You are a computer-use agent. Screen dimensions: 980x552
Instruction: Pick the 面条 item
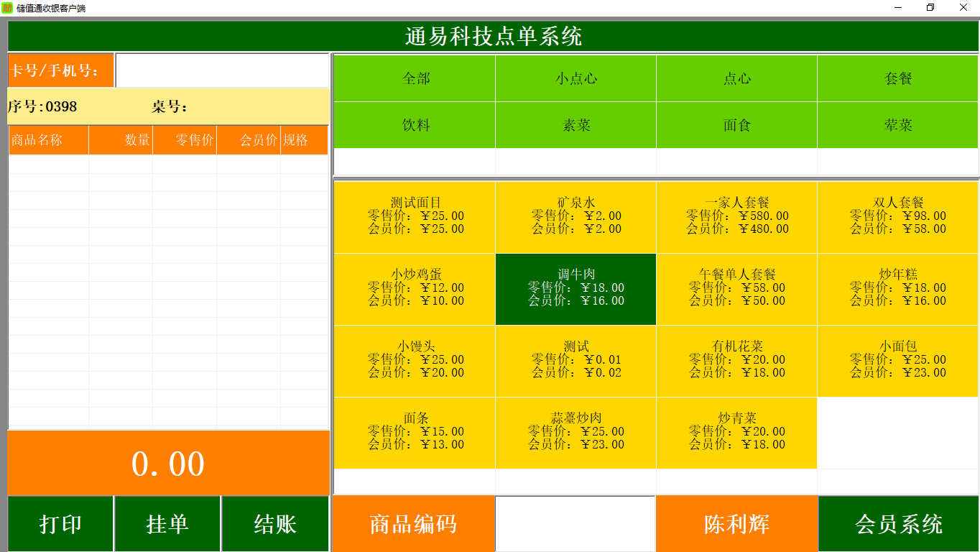click(x=415, y=433)
